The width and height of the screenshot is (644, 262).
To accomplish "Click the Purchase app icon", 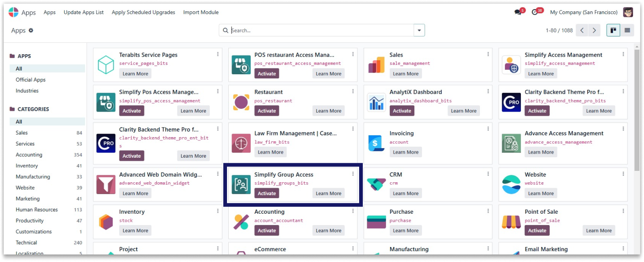I will [376, 222].
